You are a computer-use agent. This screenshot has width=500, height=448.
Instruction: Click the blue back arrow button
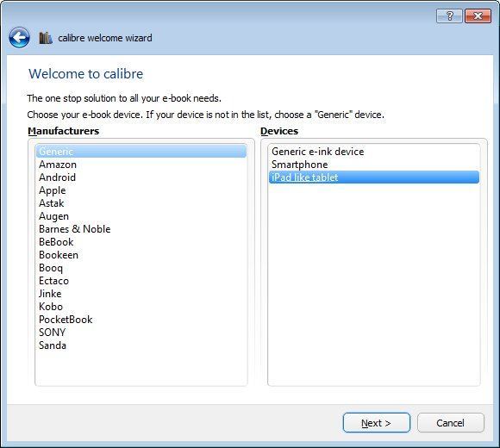pos(19,37)
